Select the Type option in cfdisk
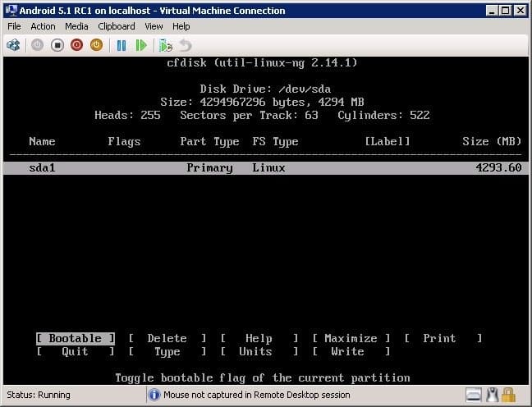Image resolution: width=532 pixels, height=407 pixels. pyautogui.click(x=167, y=352)
